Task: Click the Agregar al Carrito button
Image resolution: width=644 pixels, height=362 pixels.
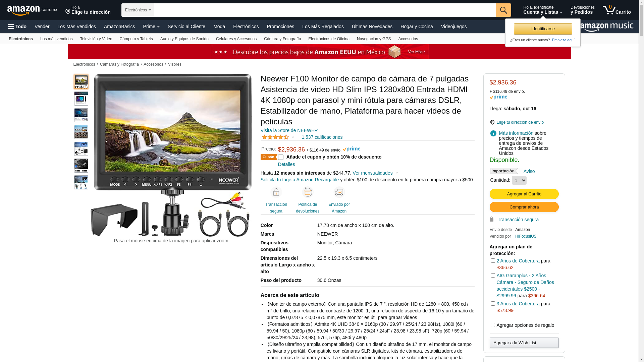Action: pos(524,194)
